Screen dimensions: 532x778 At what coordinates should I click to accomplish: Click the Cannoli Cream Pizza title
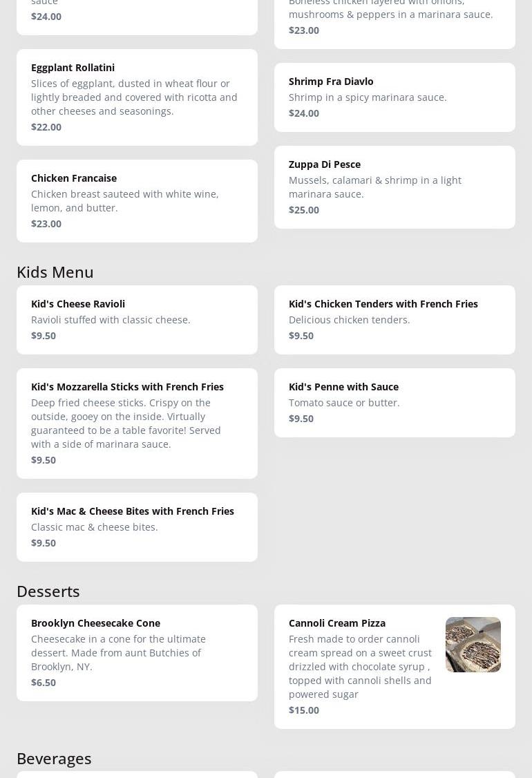tap(337, 623)
